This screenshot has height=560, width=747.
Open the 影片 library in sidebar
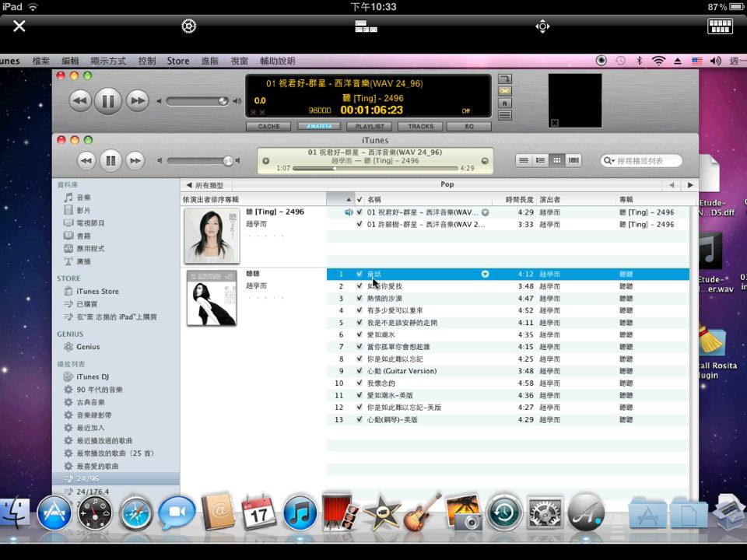click(x=83, y=210)
